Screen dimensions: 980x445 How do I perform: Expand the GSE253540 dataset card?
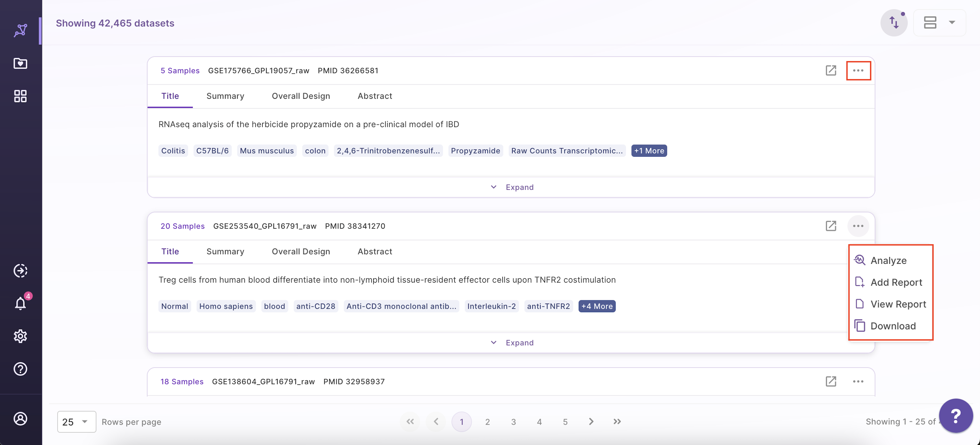[511, 343]
